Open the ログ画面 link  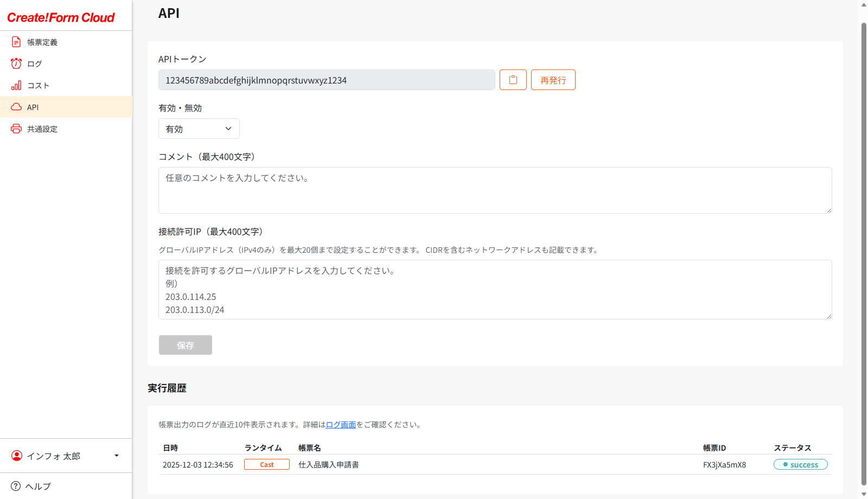[x=341, y=425]
